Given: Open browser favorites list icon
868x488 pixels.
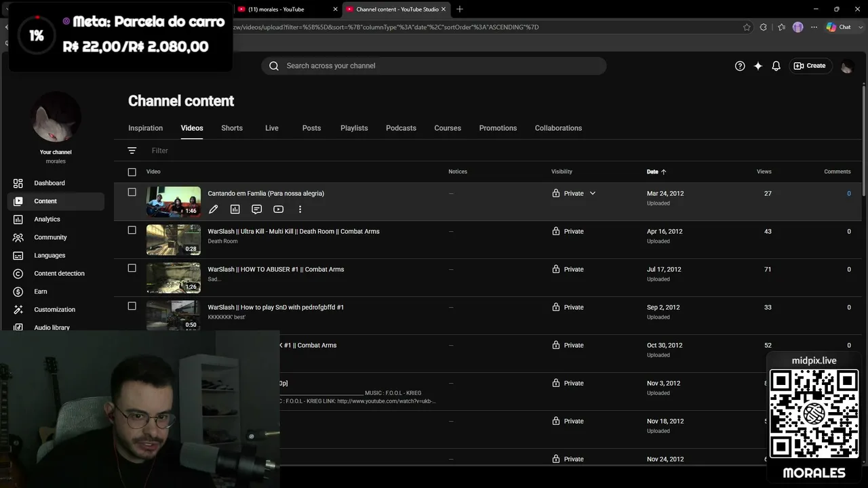Looking at the screenshot, I should 781,27.
